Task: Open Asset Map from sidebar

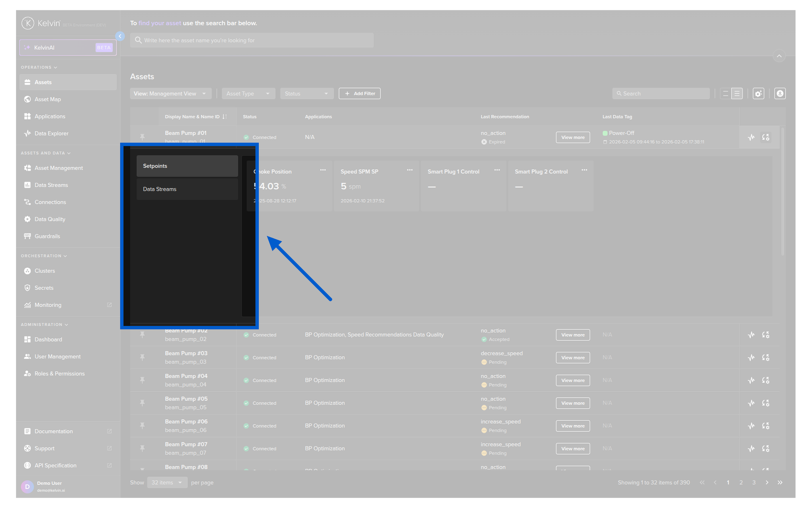Action: click(47, 99)
